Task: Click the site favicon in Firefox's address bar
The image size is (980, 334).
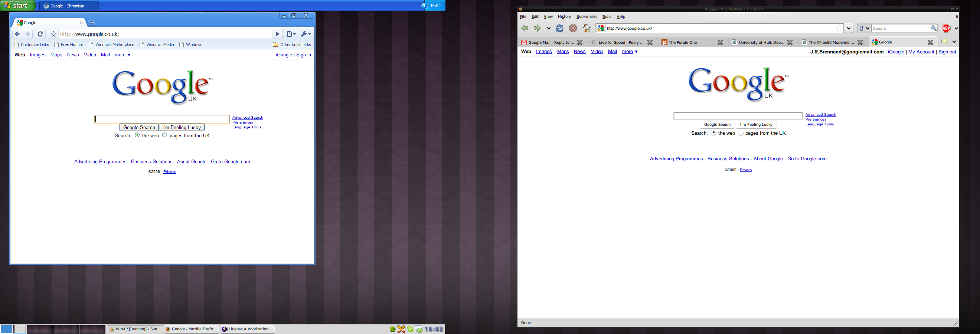Action: point(600,28)
